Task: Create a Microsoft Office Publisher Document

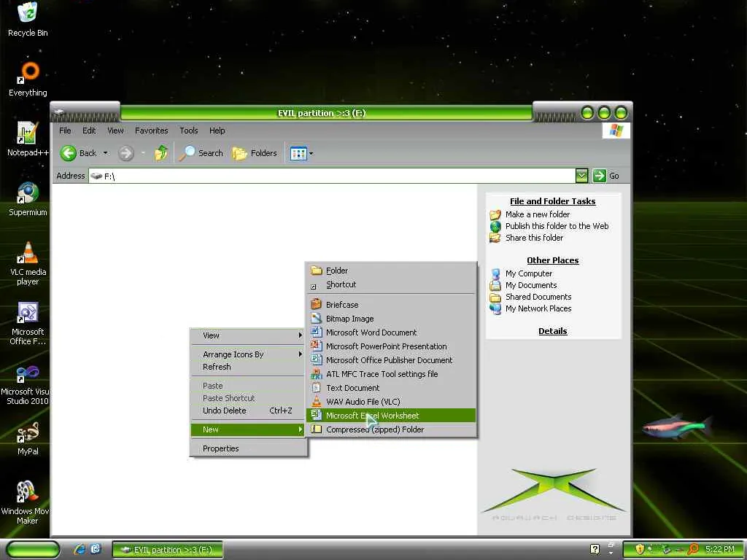Action: 391,360
